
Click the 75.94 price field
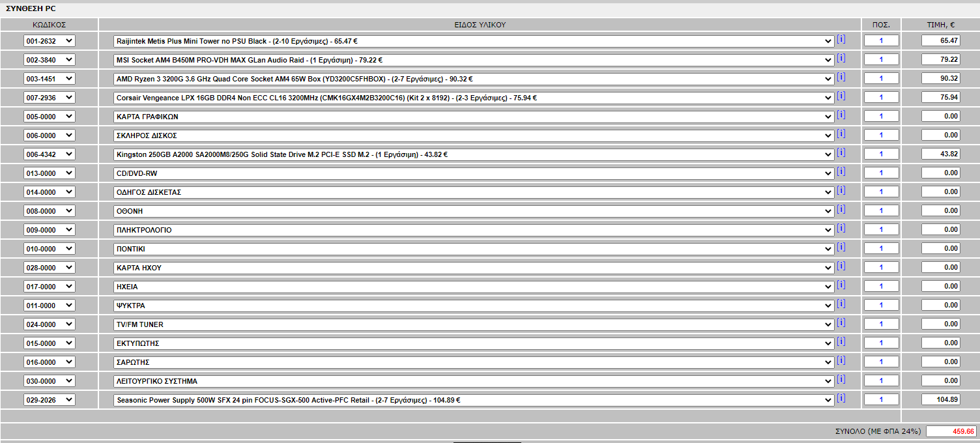[x=941, y=97]
